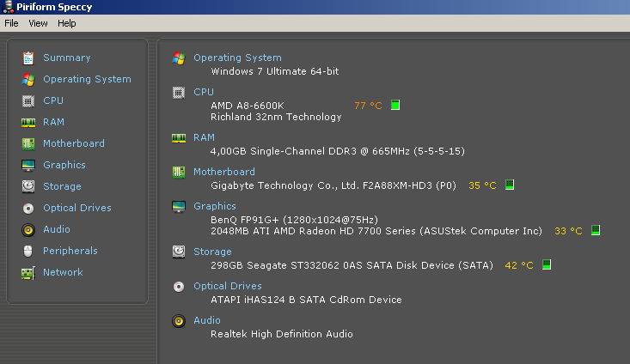Screen dimensions: 630x364
Task: Click the green indicator next to CPU 77 °C
Action: tap(395, 105)
